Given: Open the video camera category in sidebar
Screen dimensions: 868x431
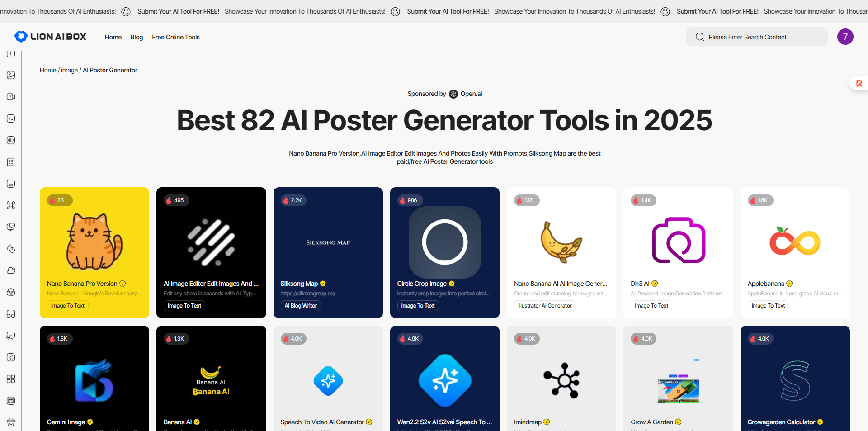Looking at the screenshot, I should pos(11,97).
